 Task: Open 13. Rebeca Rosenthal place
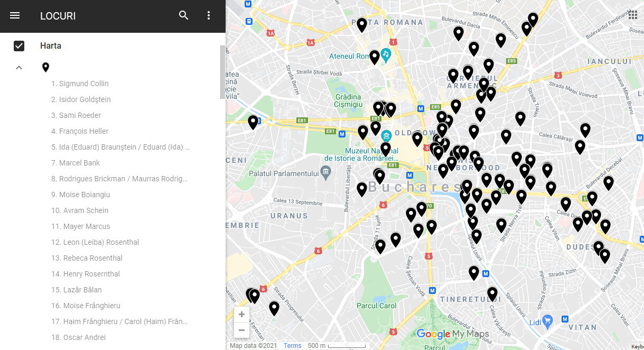click(87, 258)
